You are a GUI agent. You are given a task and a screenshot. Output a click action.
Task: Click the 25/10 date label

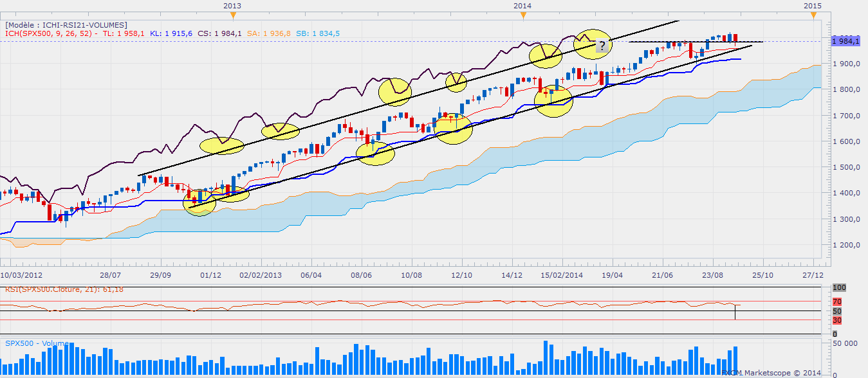tap(762, 274)
